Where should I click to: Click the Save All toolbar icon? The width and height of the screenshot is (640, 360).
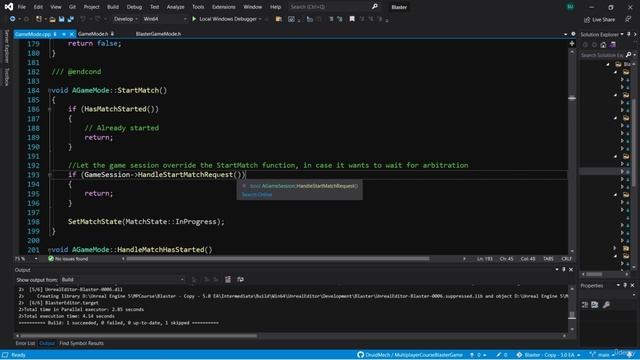pos(71,19)
